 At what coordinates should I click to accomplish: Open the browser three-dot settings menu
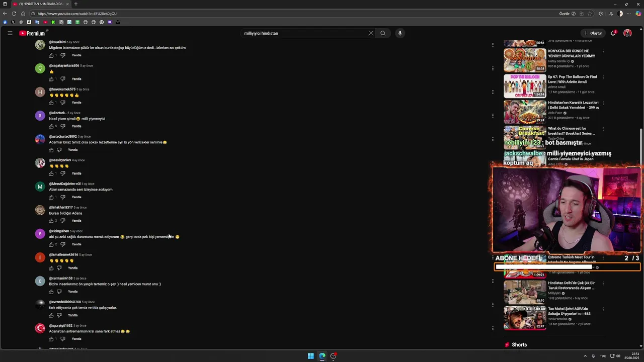(x=629, y=14)
